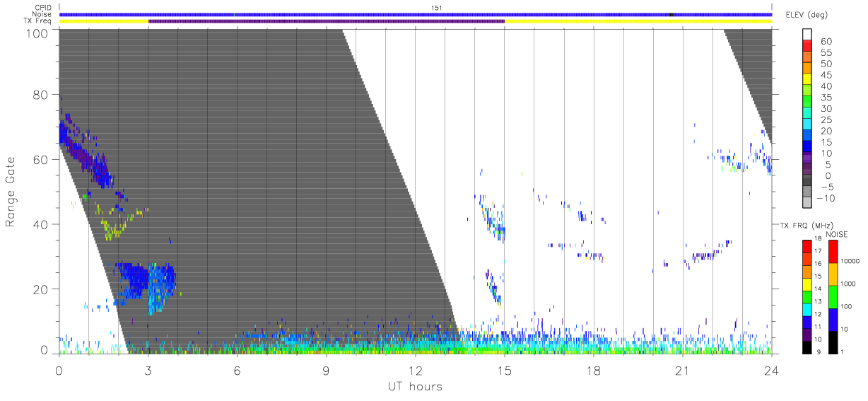Click the CPID label
This screenshot has height=401, width=868.
[x=43, y=8]
